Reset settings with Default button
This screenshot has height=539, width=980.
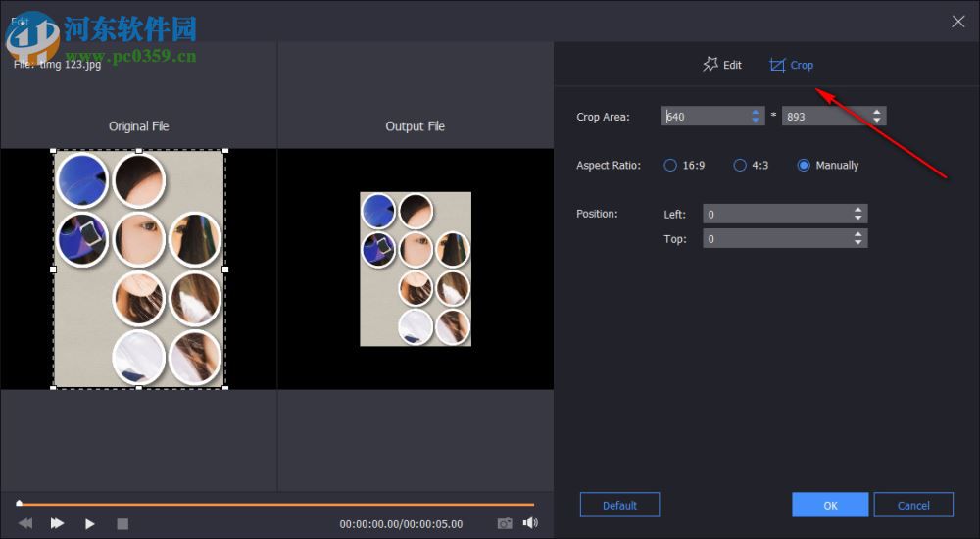619,505
